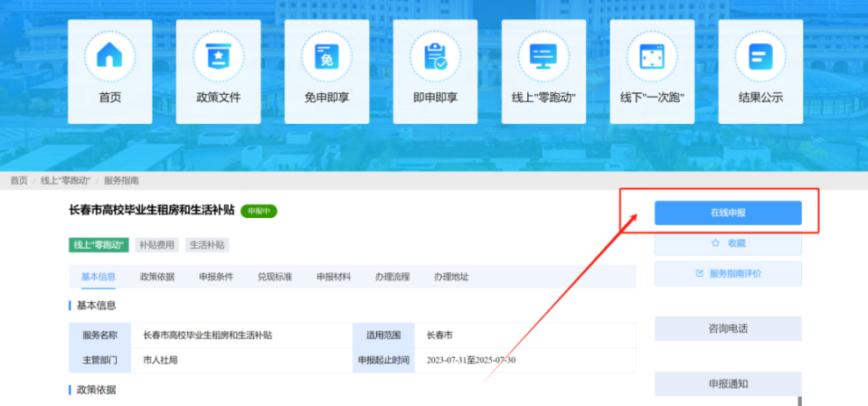Open the 线上"零跑动" card label

click(543, 98)
